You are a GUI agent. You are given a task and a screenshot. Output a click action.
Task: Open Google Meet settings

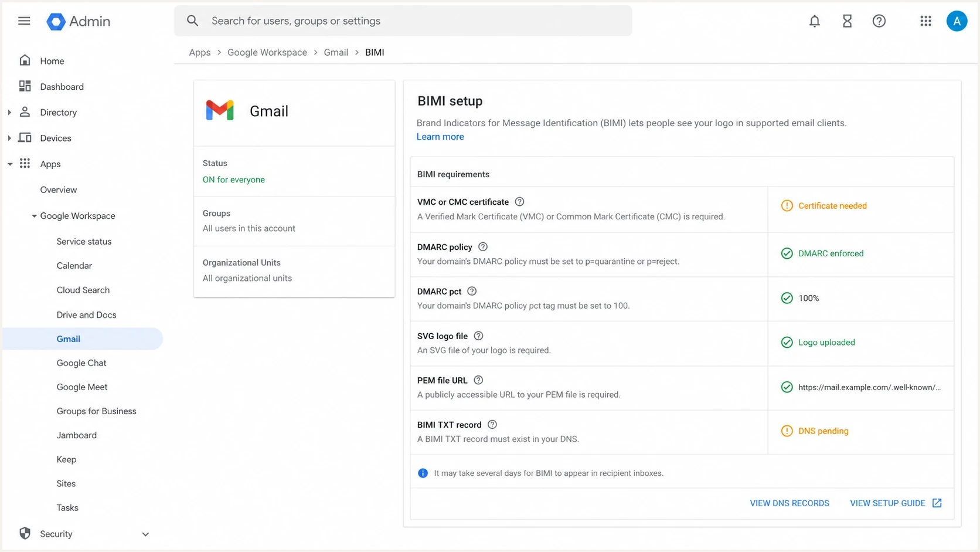tap(82, 387)
